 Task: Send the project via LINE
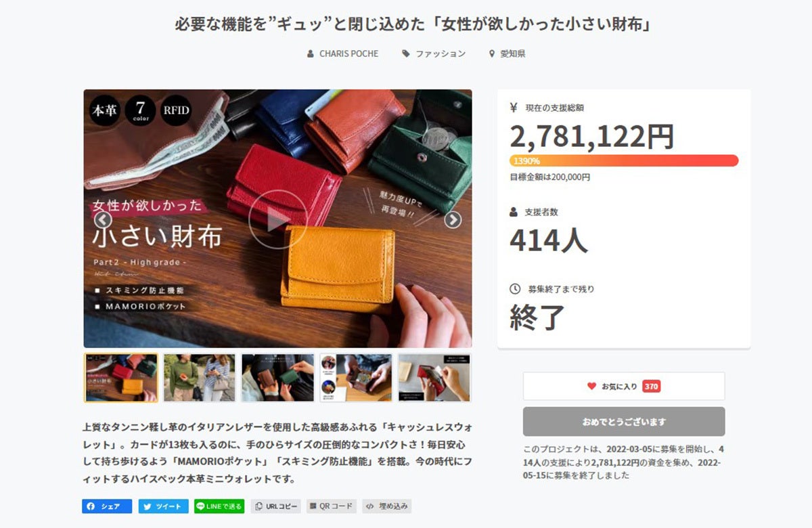[219, 506]
